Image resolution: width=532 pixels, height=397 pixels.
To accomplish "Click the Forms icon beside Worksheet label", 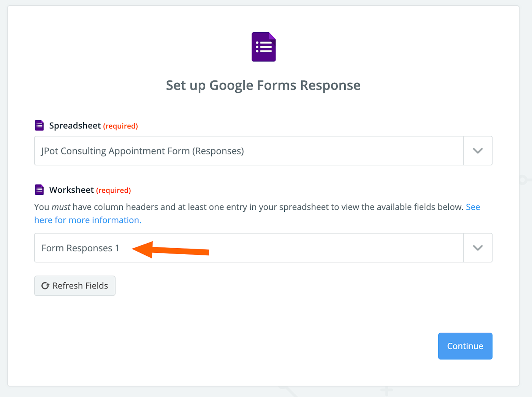I will point(40,189).
